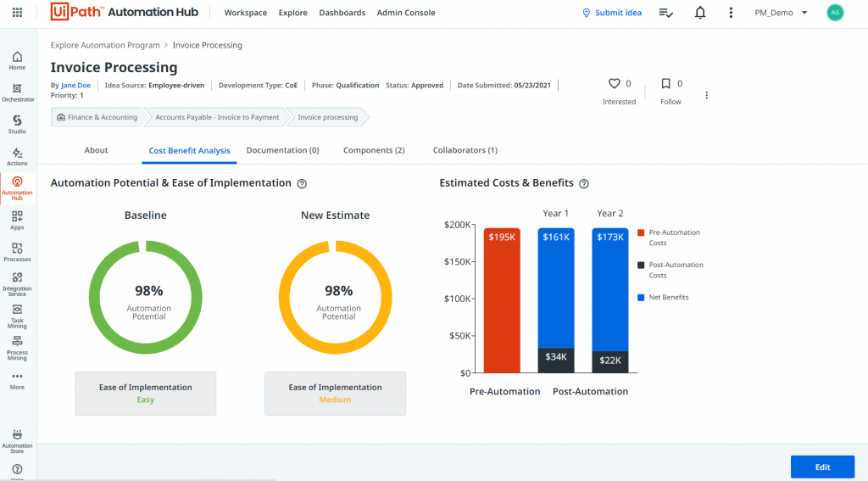
Task: Open the Workspace menu
Action: click(x=245, y=13)
